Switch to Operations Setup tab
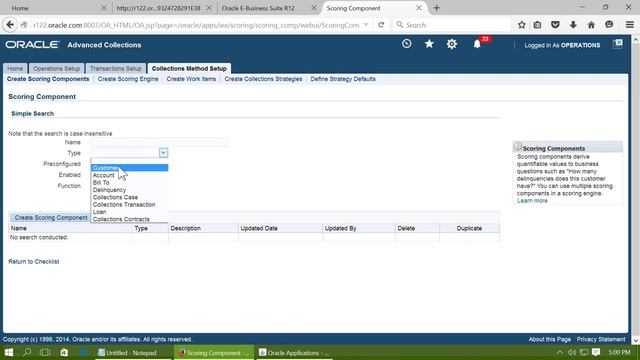 pyautogui.click(x=56, y=69)
